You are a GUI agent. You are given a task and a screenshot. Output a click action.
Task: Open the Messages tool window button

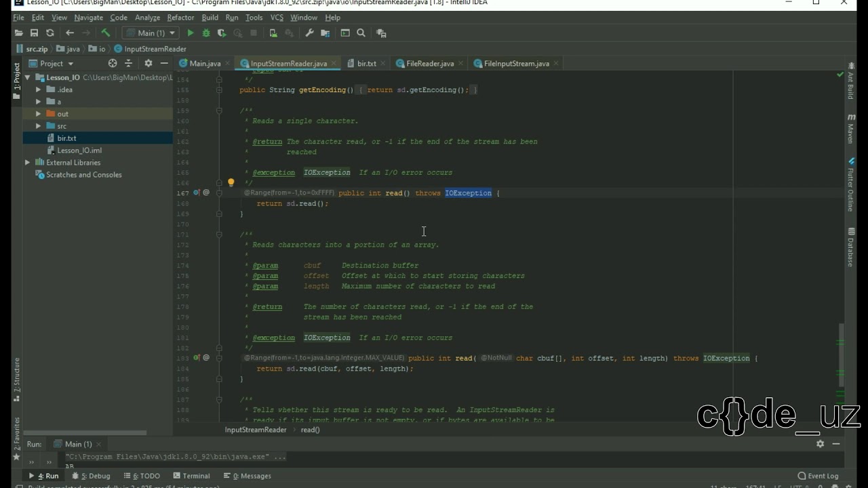pyautogui.click(x=247, y=476)
